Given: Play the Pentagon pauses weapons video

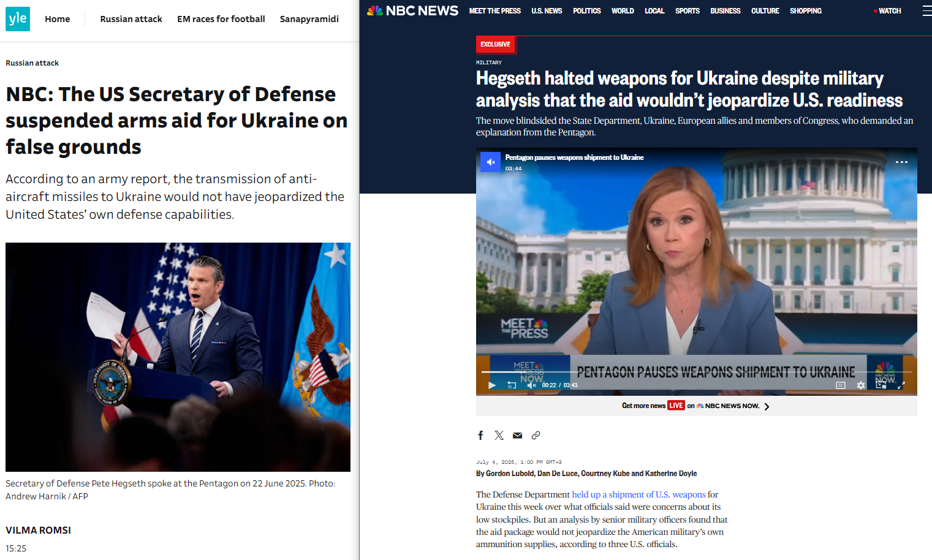Looking at the screenshot, I should (x=491, y=385).
